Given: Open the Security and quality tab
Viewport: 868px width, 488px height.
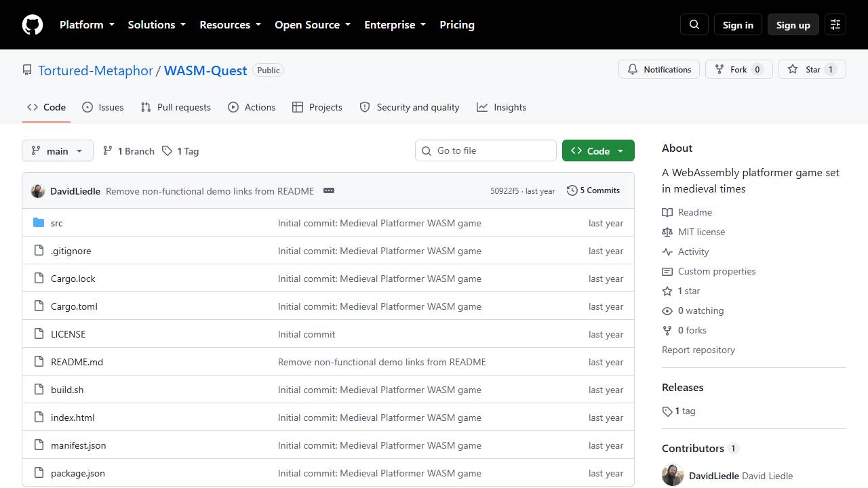Looking at the screenshot, I should 410,107.
